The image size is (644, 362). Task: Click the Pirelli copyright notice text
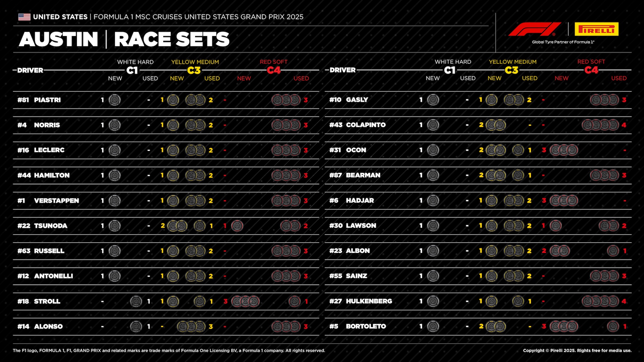pyautogui.click(x=577, y=350)
